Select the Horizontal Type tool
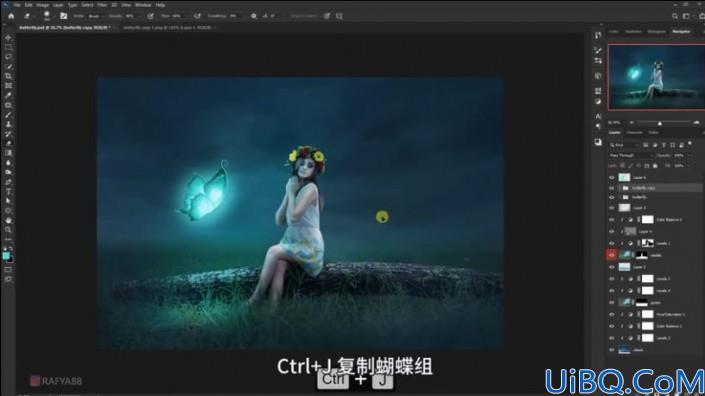The image size is (705, 396). click(x=8, y=191)
